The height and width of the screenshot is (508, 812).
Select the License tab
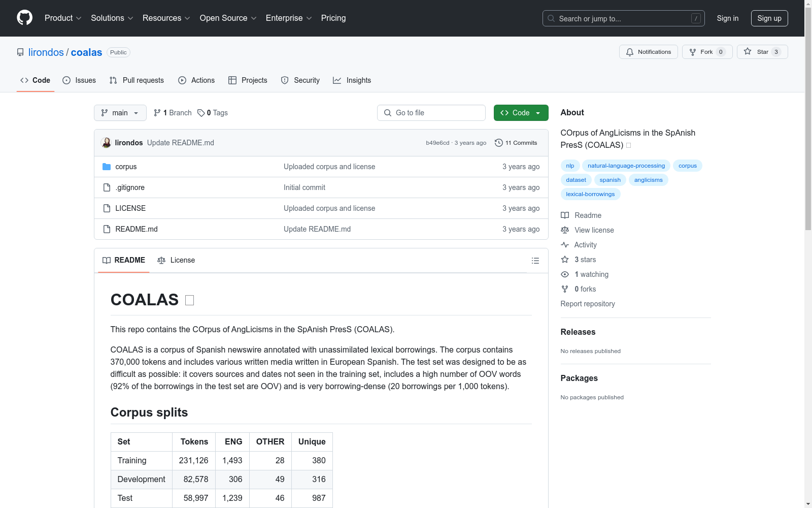176,260
